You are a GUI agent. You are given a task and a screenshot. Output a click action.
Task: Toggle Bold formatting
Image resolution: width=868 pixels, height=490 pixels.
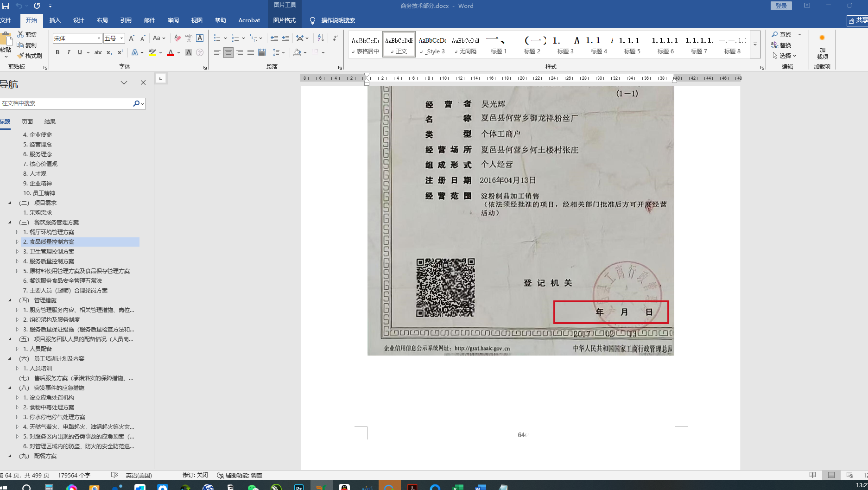[x=57, y=52]
